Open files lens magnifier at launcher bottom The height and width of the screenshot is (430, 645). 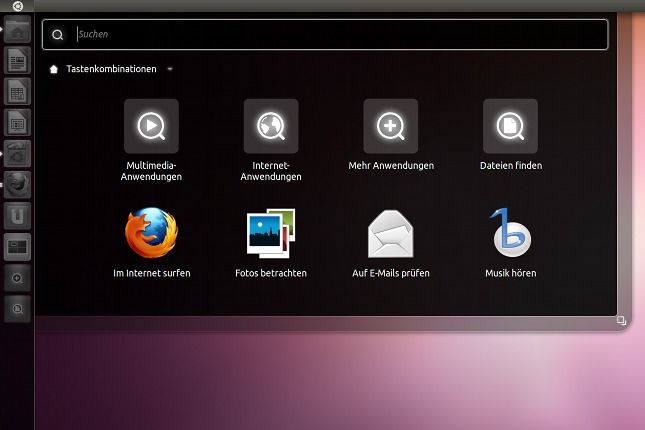point(17,309)
